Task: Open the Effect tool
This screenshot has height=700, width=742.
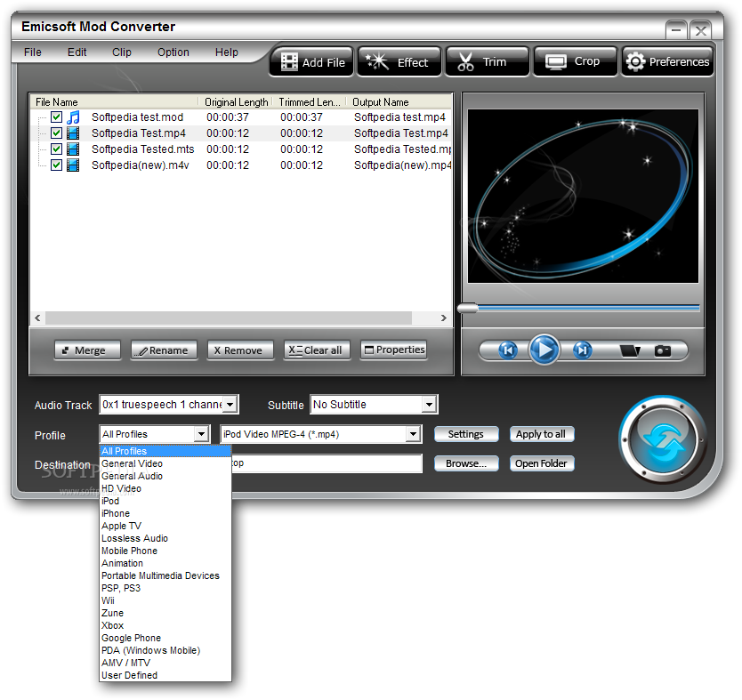Action: 399,61
